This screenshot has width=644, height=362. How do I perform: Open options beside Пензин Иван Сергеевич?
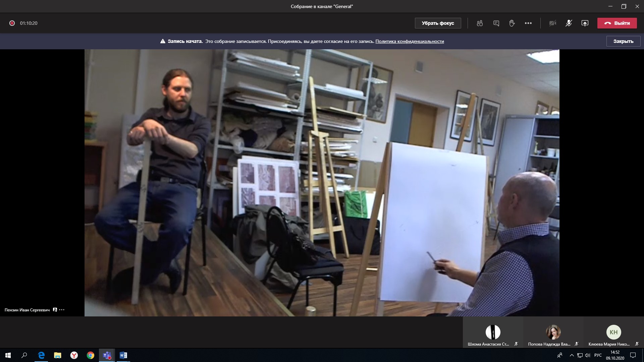click(x=62, y=310)
